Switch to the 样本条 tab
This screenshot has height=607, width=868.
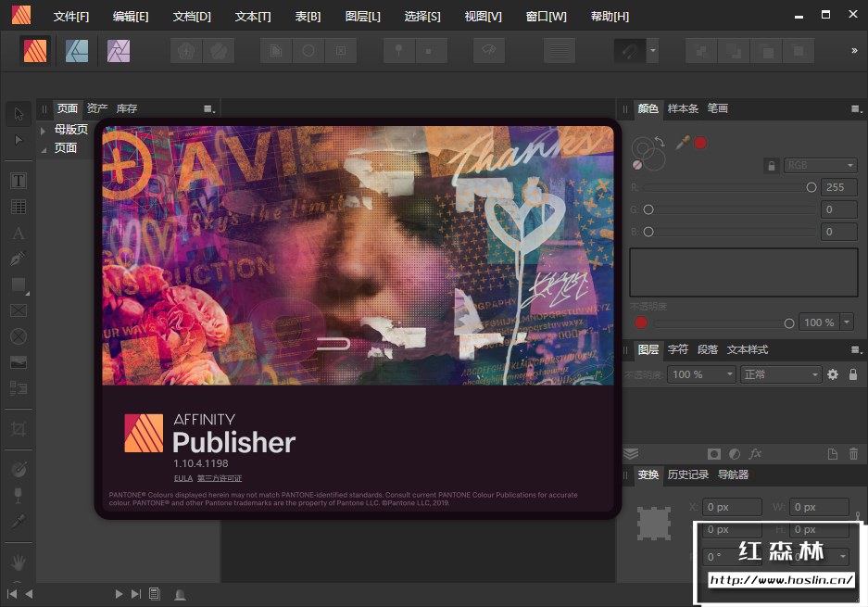click(x=684, y=108)
